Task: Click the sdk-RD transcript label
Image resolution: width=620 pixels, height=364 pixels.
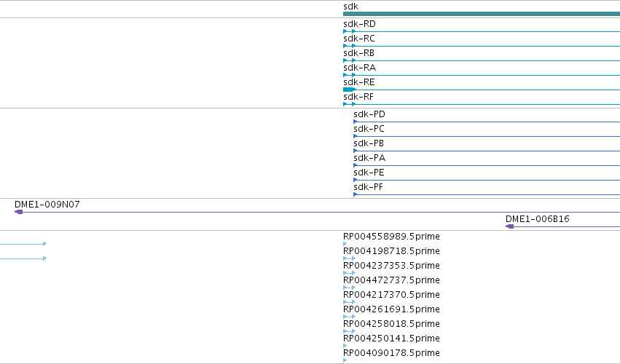Action: click(359, 24)
